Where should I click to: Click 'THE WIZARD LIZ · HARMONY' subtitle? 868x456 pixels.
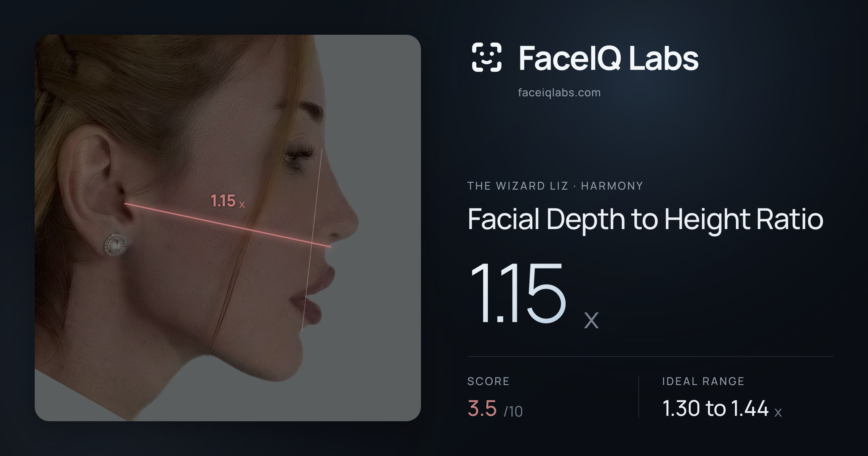555,186
